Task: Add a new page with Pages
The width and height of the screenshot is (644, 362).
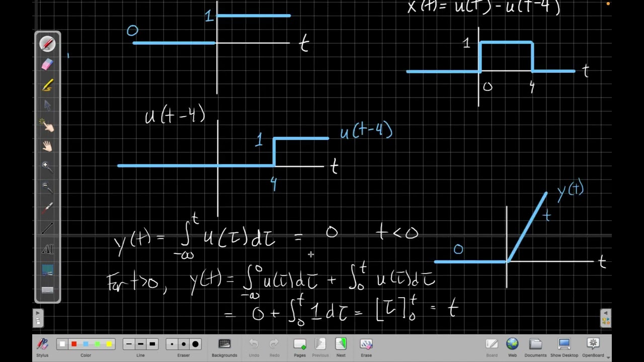Action: (x=300, y=347)
